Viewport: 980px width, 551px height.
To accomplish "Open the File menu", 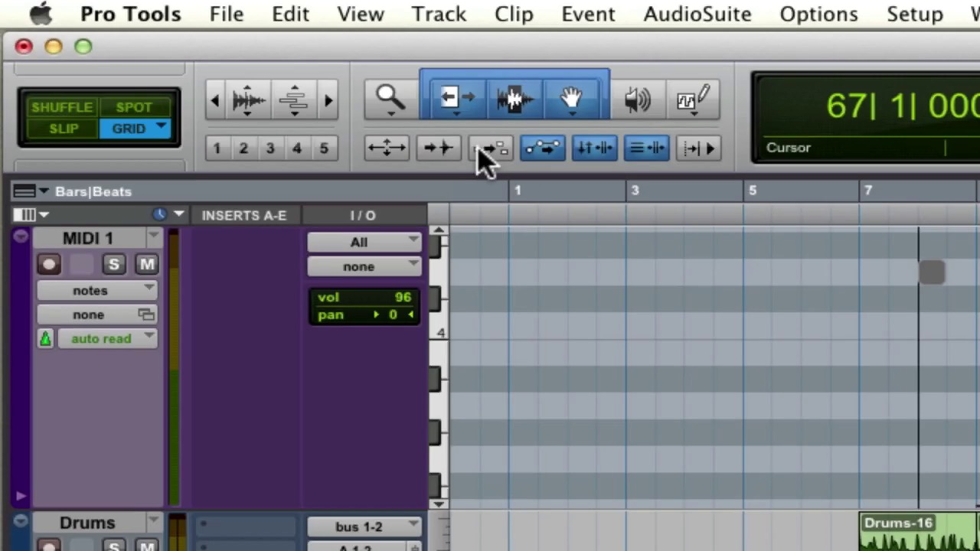I will (227, 14).
